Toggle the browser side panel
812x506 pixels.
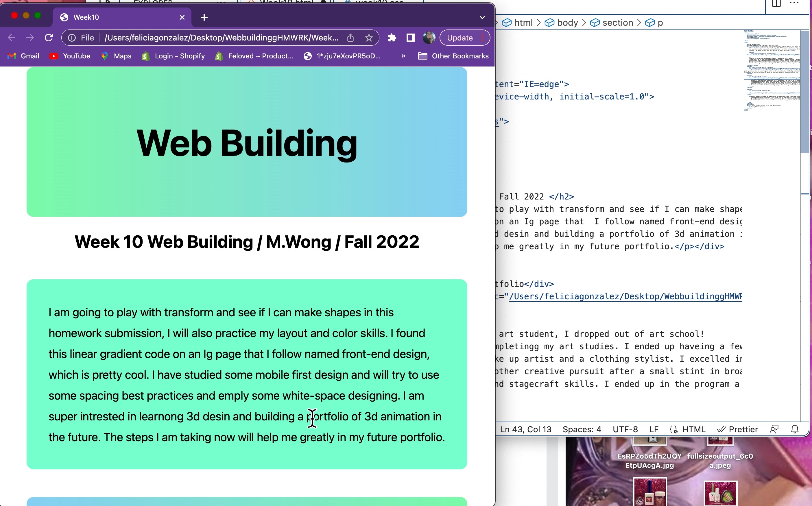(410, 38)
